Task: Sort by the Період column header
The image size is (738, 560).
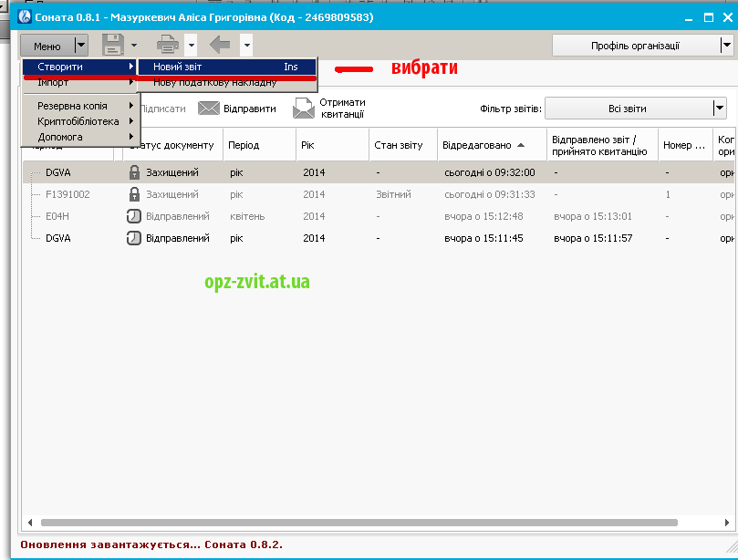Action: click(259, 145)
